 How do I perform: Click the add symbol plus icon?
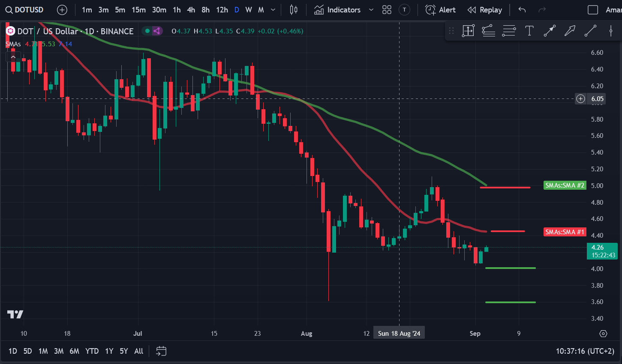pos(62,10)
